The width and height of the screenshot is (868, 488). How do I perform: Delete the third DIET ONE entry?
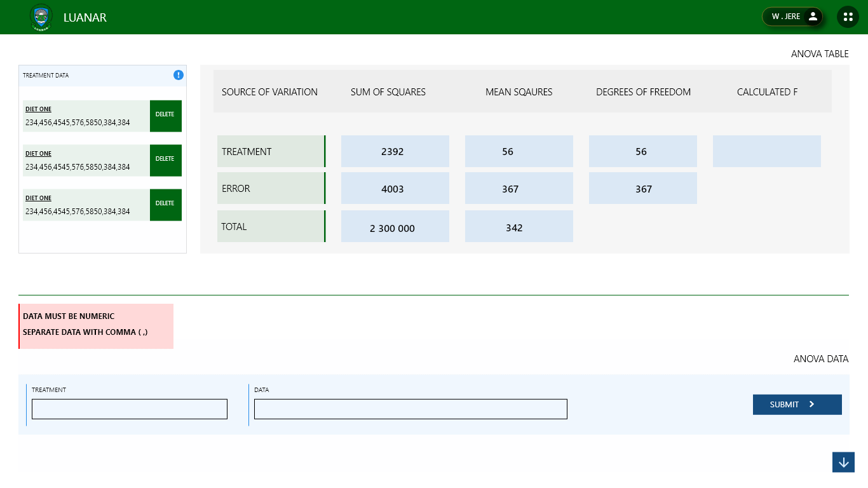click(165, 205)
